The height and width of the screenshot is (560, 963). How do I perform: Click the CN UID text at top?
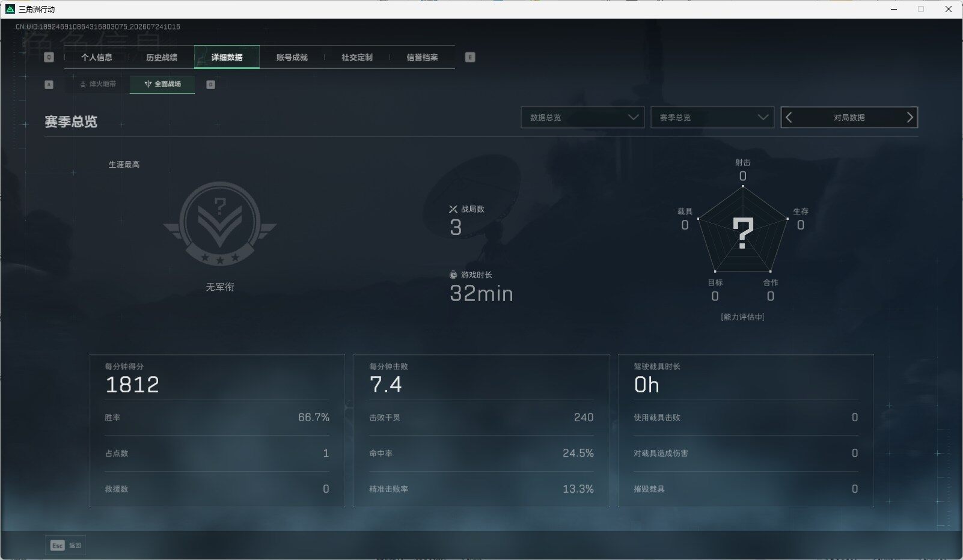click(97, 27)
